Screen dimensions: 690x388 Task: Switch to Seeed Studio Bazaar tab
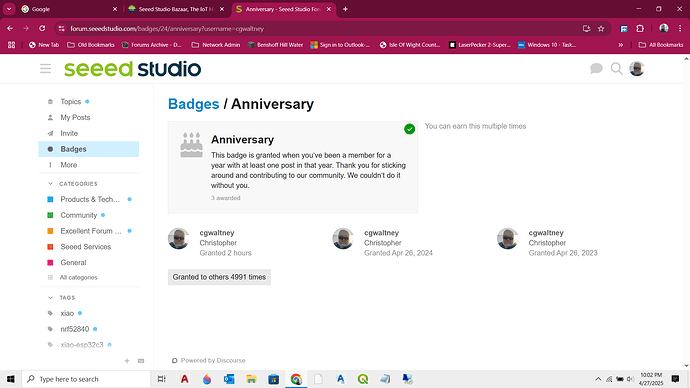[176, 9]
